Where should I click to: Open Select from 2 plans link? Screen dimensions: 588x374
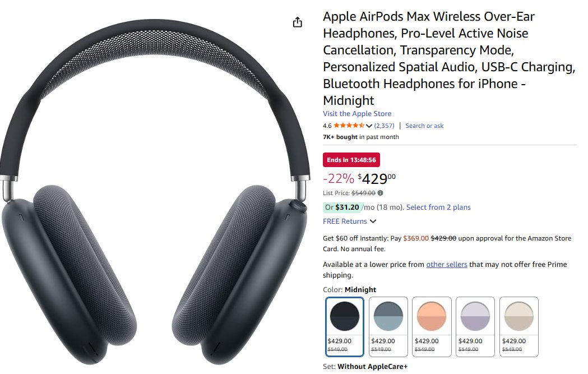pyautogui.click(x=438, y=207)
